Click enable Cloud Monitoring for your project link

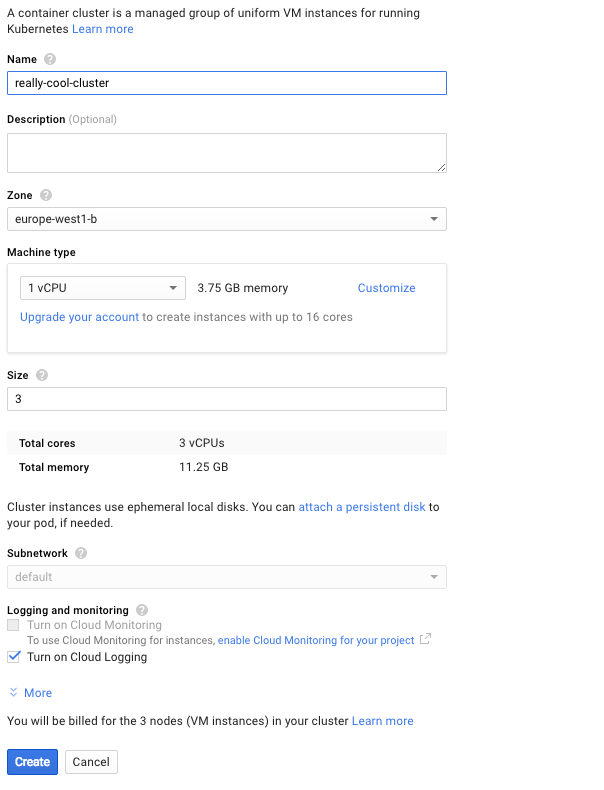click(315, 640)
